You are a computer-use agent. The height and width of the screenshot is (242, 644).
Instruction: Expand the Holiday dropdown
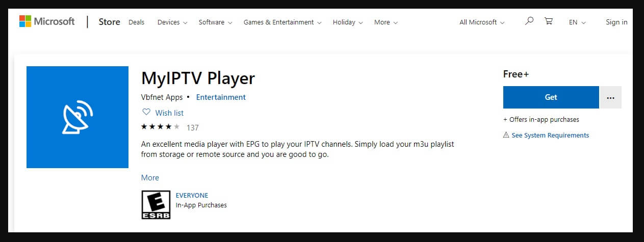click(x=348, y=22)
